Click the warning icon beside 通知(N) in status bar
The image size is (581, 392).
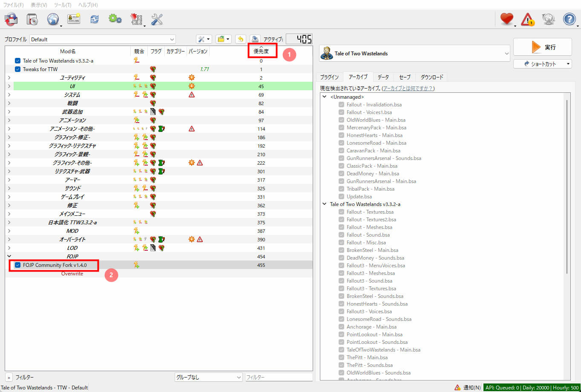point(457,388)
